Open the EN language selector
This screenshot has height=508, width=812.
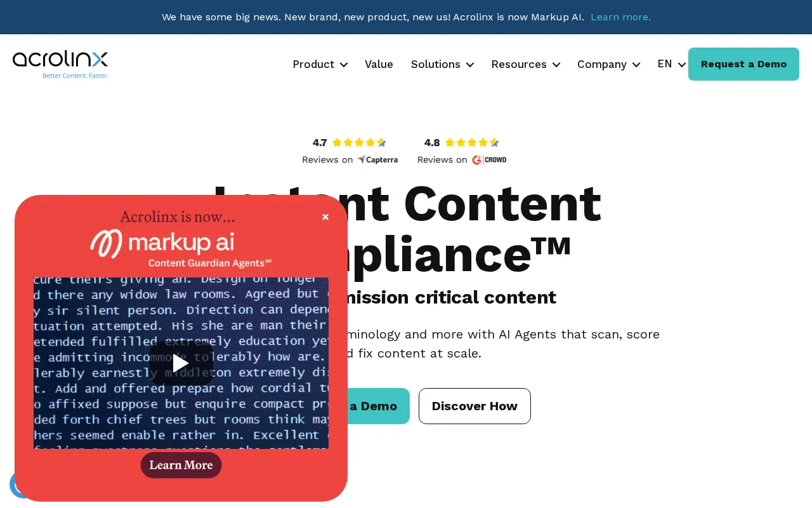pyautogui.click(x=671, y=64)
